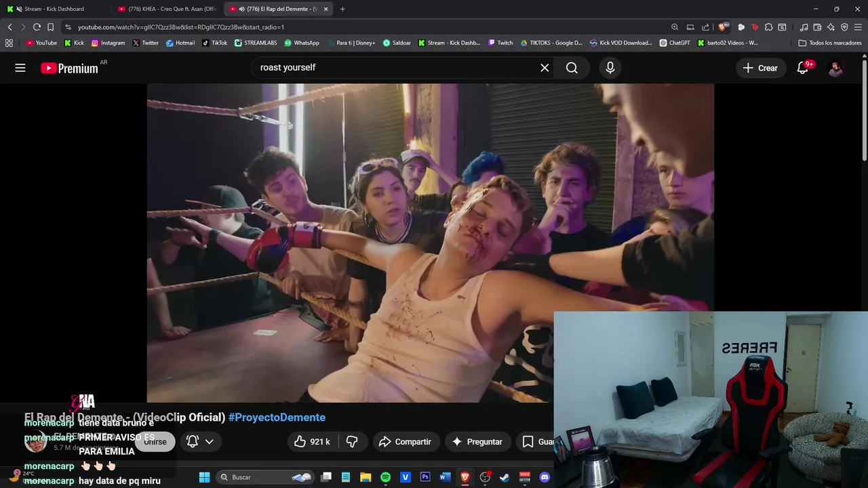Open the TikTok bookmark
Viewport: 868px width, 488px height.
[215, 43]
